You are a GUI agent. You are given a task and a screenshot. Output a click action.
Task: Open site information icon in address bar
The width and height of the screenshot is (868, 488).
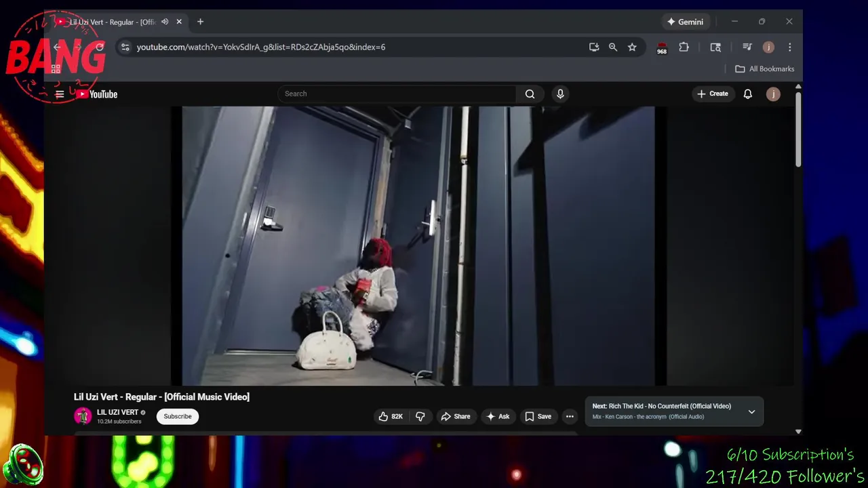(125, 47)
